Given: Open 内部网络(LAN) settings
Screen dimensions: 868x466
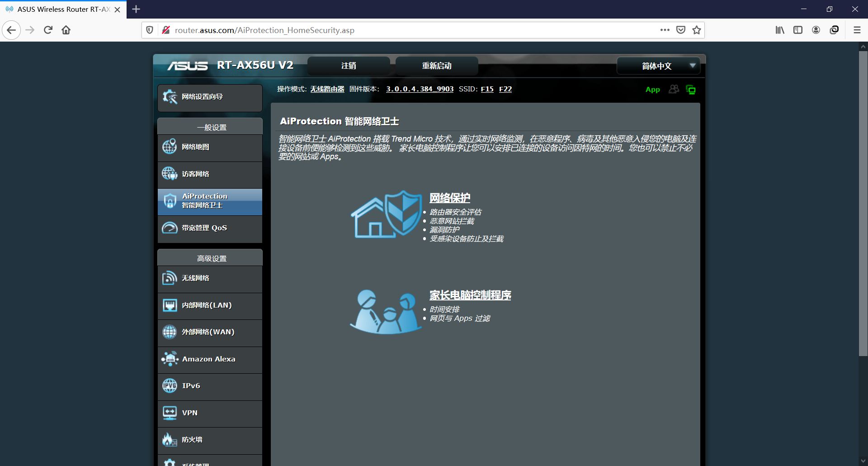Looking at the screenshot, I should click(210, 305).
